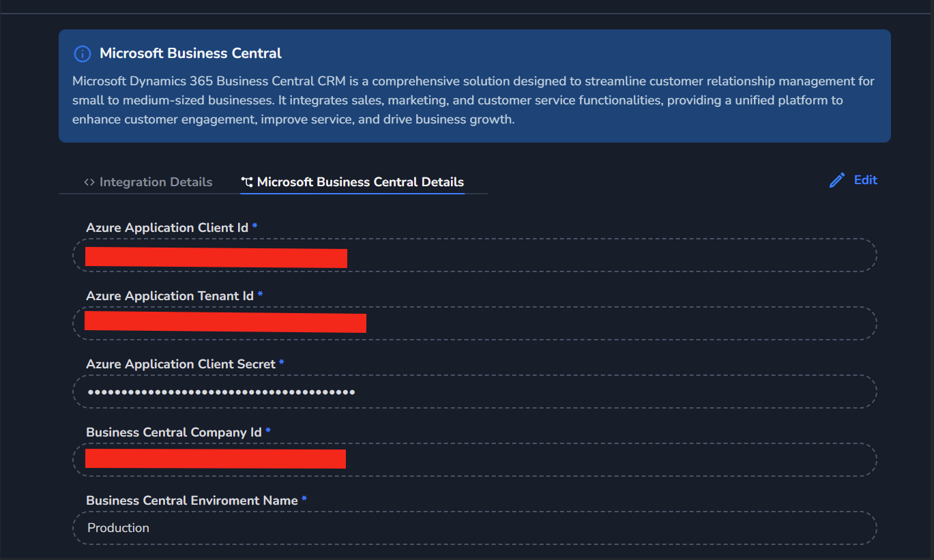Select the Azure Application Client Secret field

pyautogui.click(x=475, y=392)
